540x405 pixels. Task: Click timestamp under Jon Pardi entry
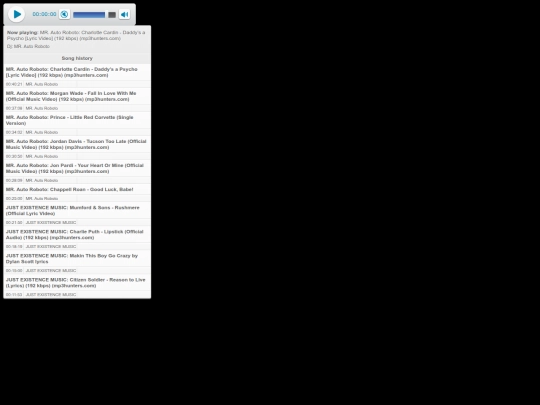coord(14,181)
